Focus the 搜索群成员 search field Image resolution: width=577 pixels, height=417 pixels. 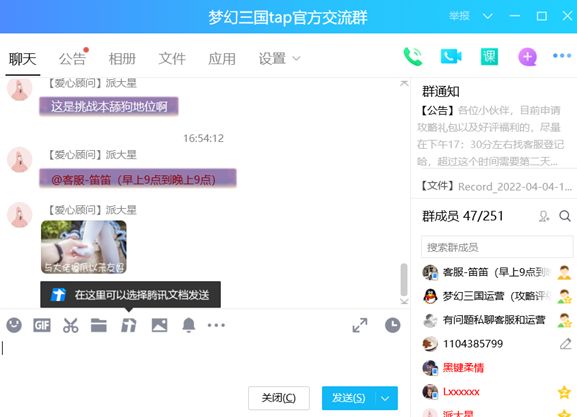coord(497,247)
